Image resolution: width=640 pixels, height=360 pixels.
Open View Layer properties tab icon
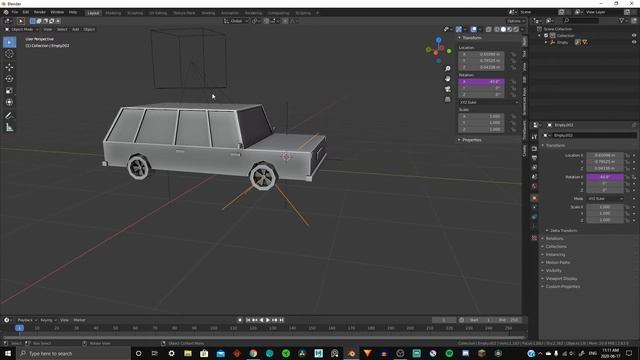(534, 167)
